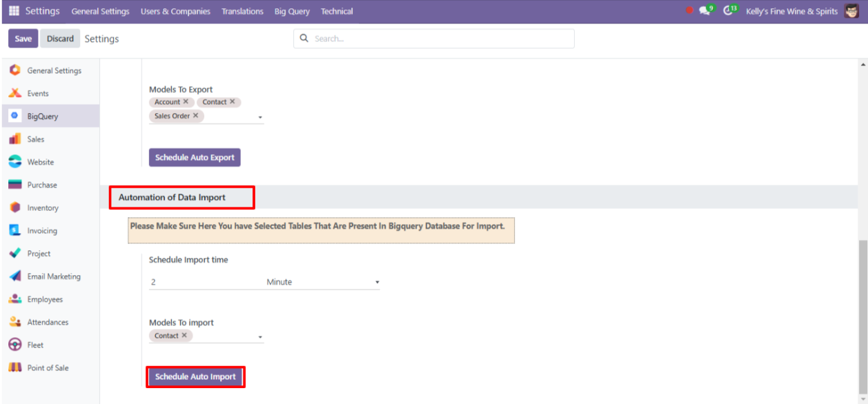Click the Schedule Auto Import button

point(195,377)
